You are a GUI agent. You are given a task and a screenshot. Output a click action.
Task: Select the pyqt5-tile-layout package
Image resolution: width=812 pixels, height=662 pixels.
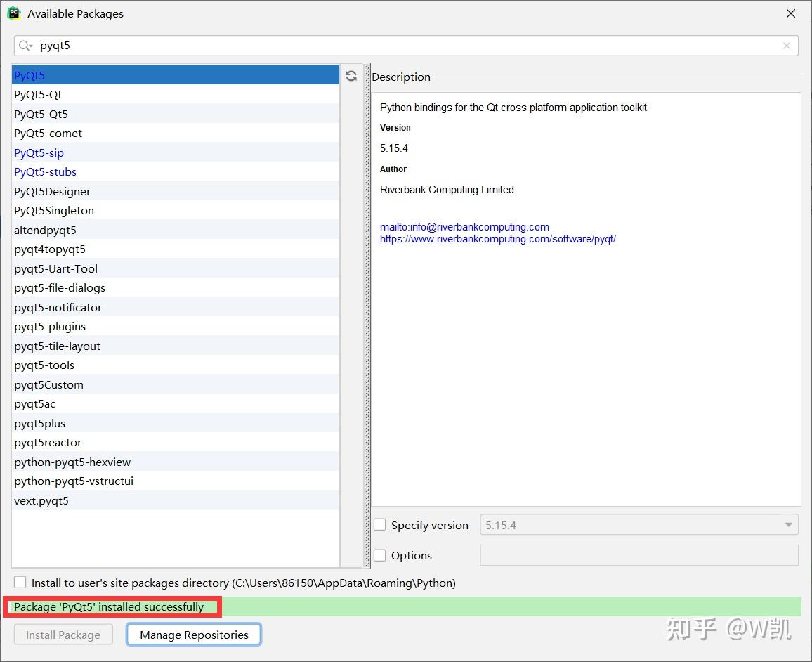pos(176,346)
